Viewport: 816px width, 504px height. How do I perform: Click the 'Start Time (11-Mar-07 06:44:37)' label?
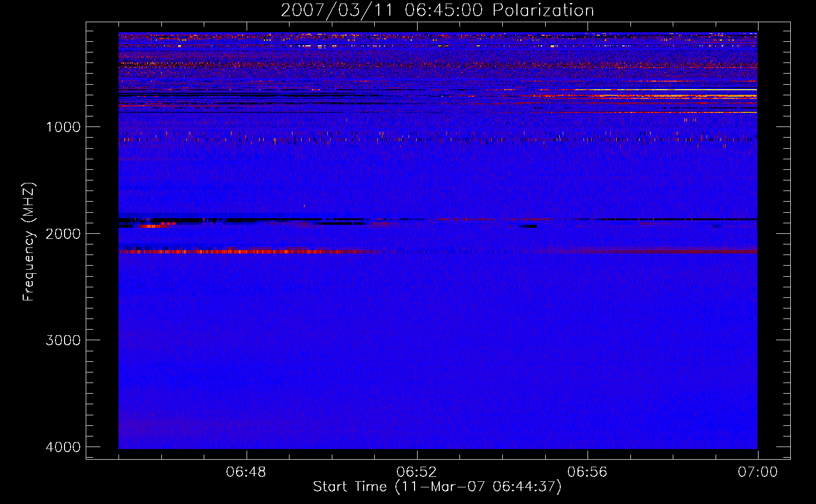(437, 487)
